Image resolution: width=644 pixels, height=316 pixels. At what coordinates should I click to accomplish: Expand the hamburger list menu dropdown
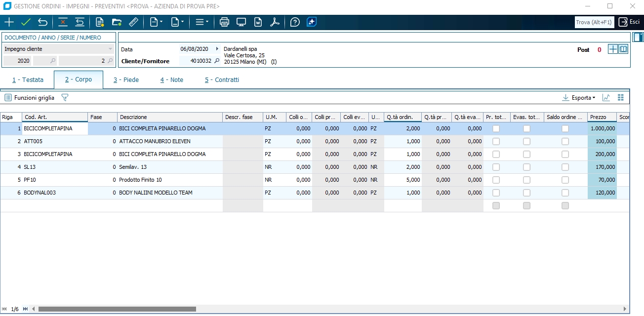(201, 22)
